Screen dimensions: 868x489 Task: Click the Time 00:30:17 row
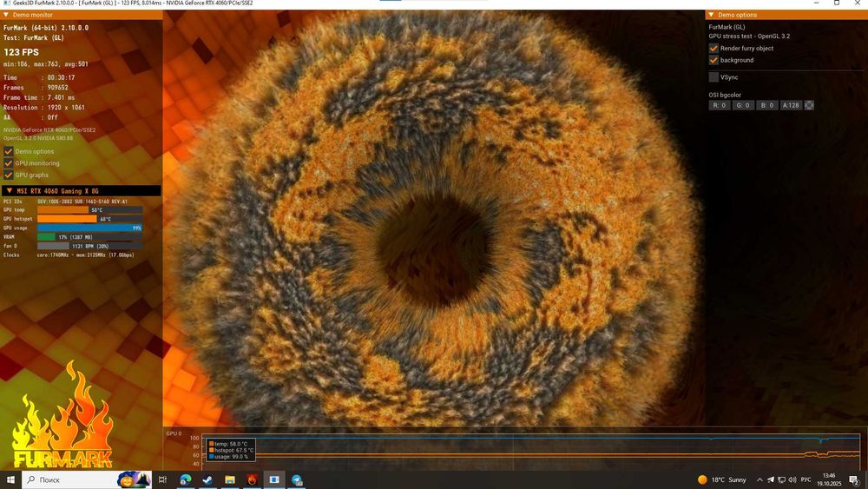[x=39, y=77]
